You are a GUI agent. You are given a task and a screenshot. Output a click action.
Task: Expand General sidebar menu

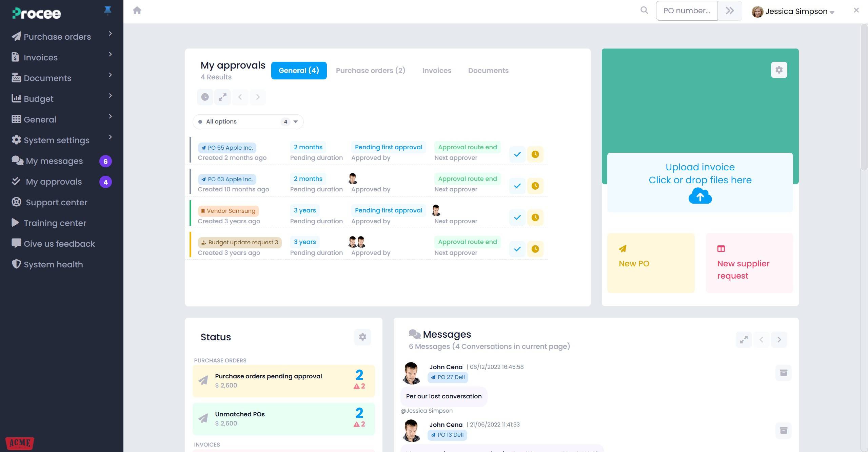point(62,119)
